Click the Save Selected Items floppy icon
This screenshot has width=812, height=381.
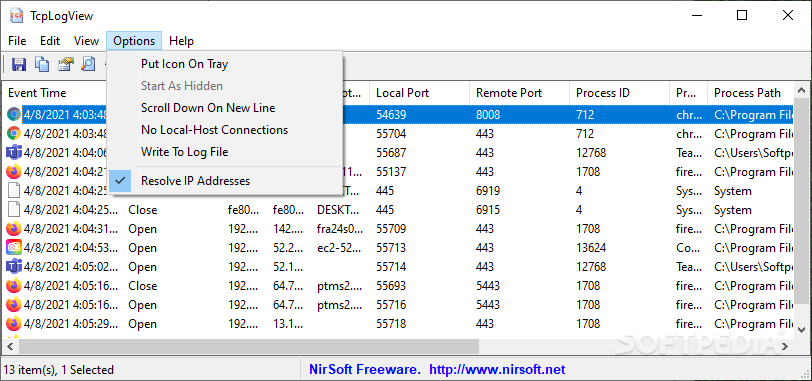19,64
